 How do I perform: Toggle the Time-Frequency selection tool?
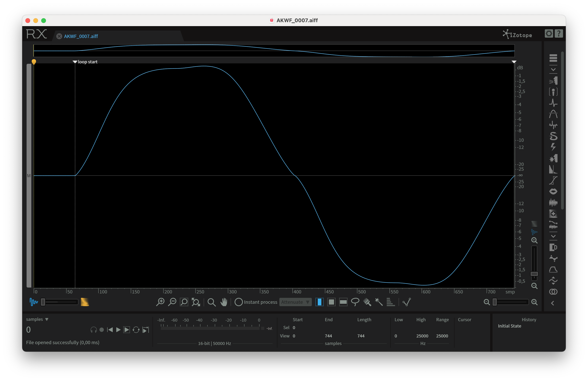point(331,302)
